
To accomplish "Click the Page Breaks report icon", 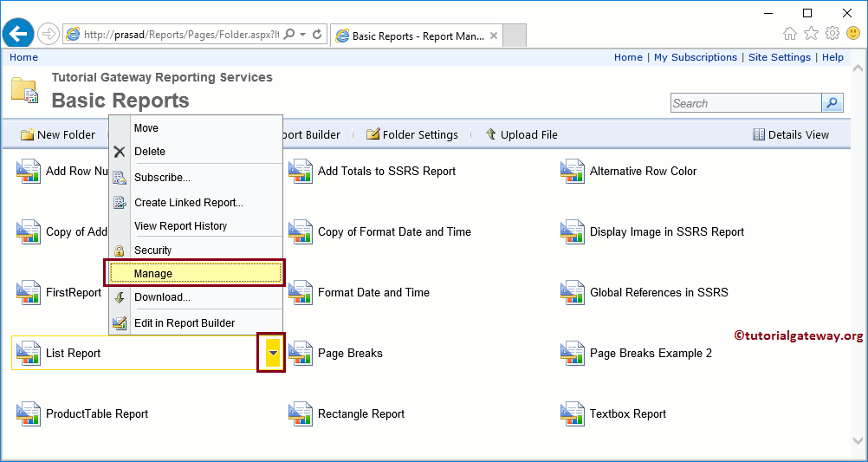I will pyautogui.click(x=301, y=353).
